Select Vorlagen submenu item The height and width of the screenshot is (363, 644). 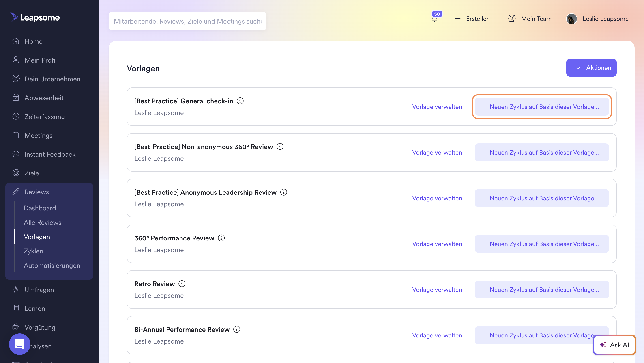(x=37, y=237)
